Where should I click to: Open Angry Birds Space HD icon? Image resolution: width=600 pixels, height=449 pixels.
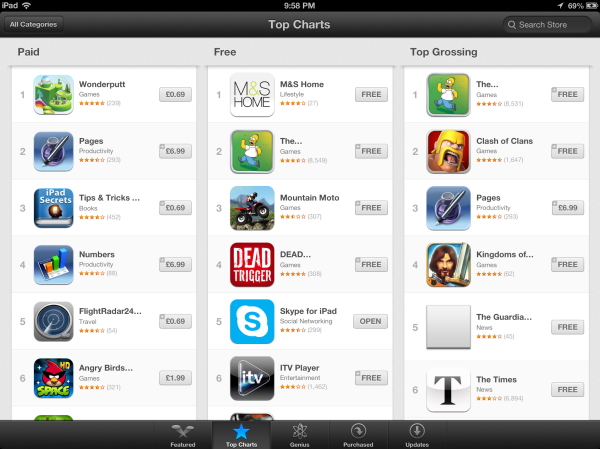pyautogui.click(x=54, y=378)
